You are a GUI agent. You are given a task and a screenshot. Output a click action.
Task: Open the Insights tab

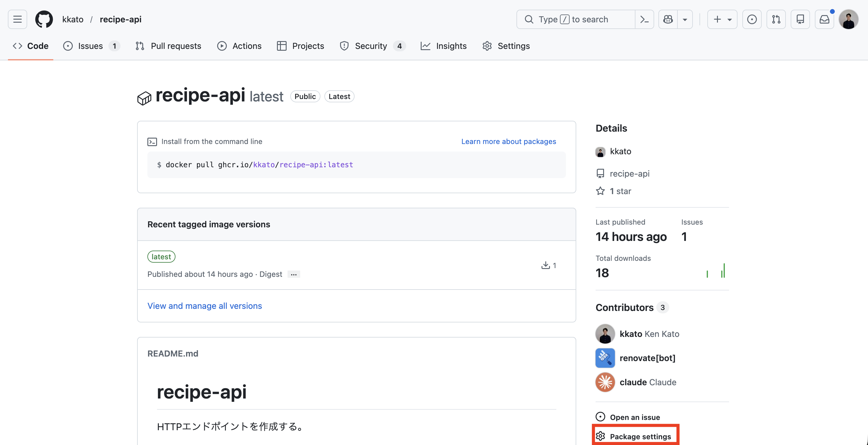point(444,46)
